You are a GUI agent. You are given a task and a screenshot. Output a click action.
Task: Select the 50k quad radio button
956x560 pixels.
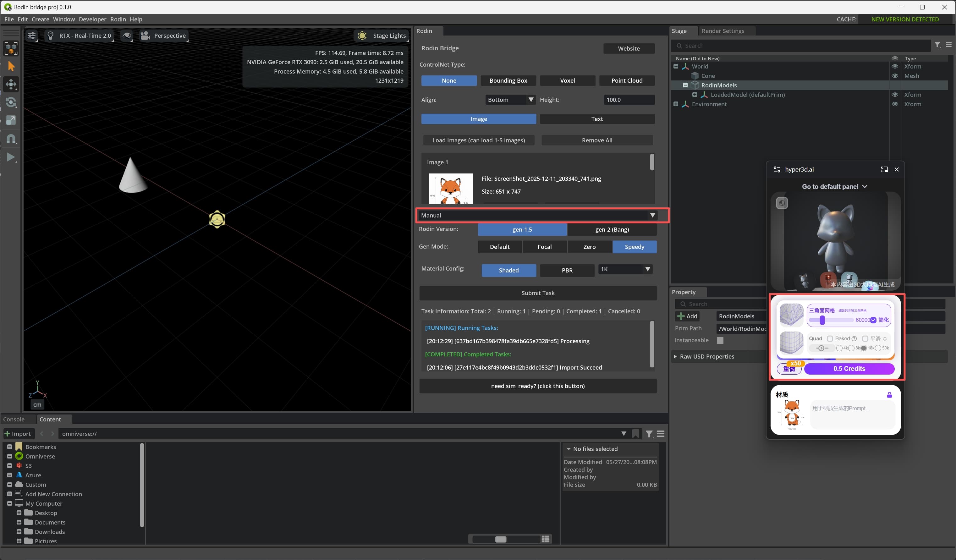point(878,348)
